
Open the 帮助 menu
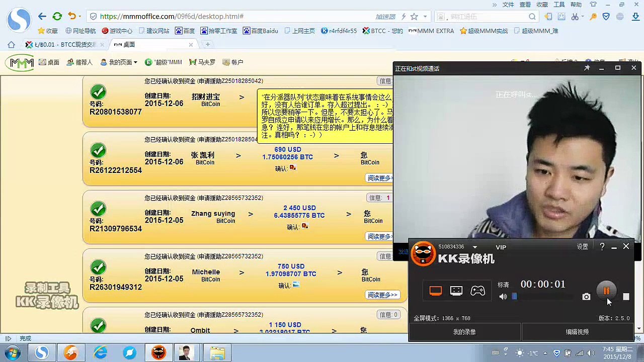[576, 5]
